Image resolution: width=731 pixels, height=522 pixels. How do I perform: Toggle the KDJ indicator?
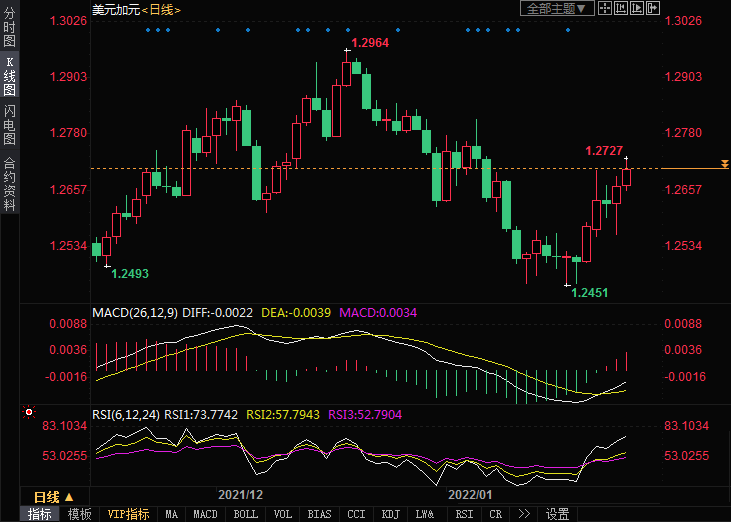click(390, 514)
